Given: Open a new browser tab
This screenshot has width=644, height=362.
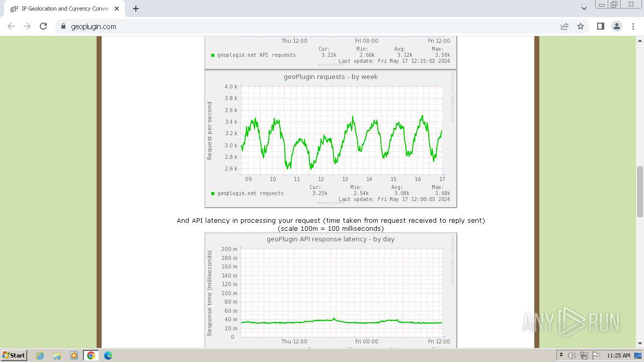Looking at the screenshot, I should click(136, 9).
